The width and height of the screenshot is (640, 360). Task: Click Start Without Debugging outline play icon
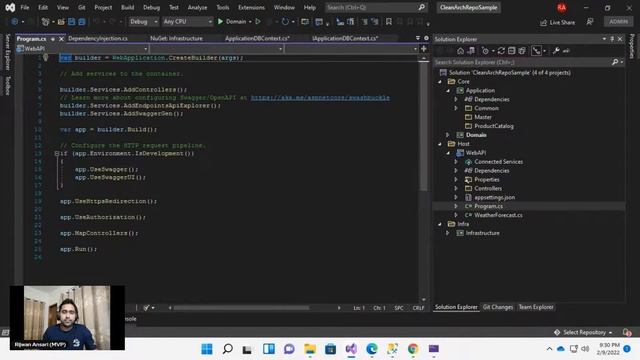pos(258,21)
